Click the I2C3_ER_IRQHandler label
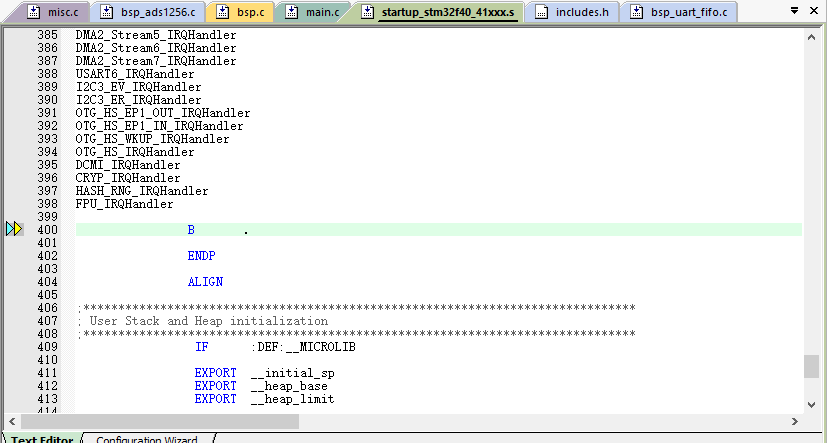This screenshot has height=443, width=828. pyautogui.click(x=138, y=100)
